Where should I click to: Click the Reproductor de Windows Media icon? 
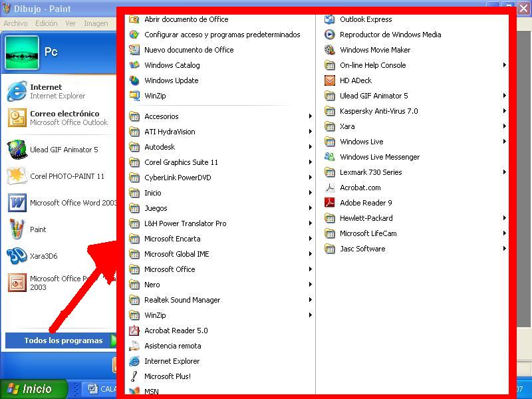tap(330, 35)
